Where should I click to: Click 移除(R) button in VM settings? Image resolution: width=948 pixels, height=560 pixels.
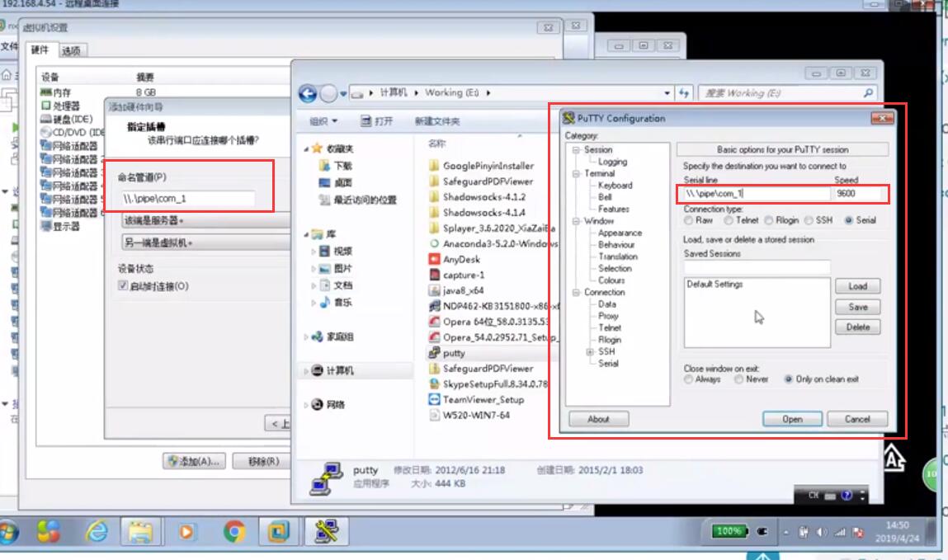coord(263,462)
